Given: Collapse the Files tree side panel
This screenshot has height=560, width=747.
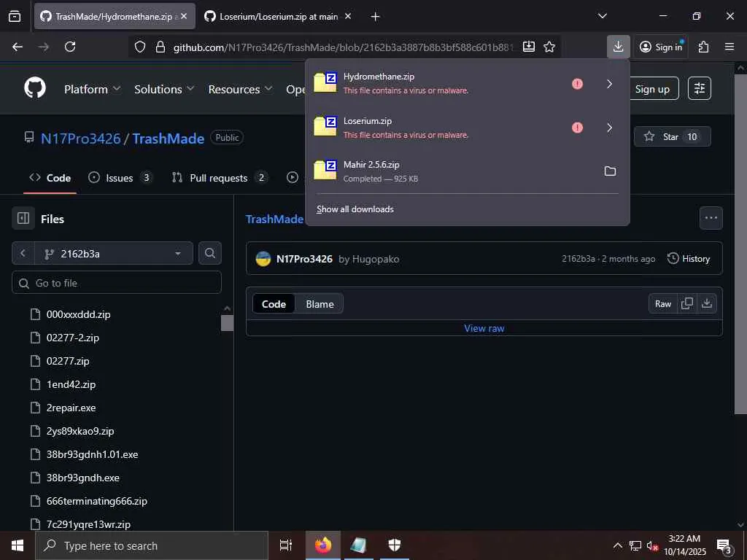Looking at the screenshot, I should click(x=23, y=219).
